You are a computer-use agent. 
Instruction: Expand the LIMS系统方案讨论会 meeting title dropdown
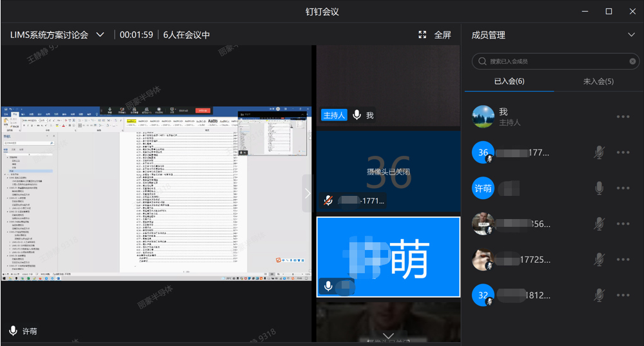pyautogui.click(x=100, y=35)
